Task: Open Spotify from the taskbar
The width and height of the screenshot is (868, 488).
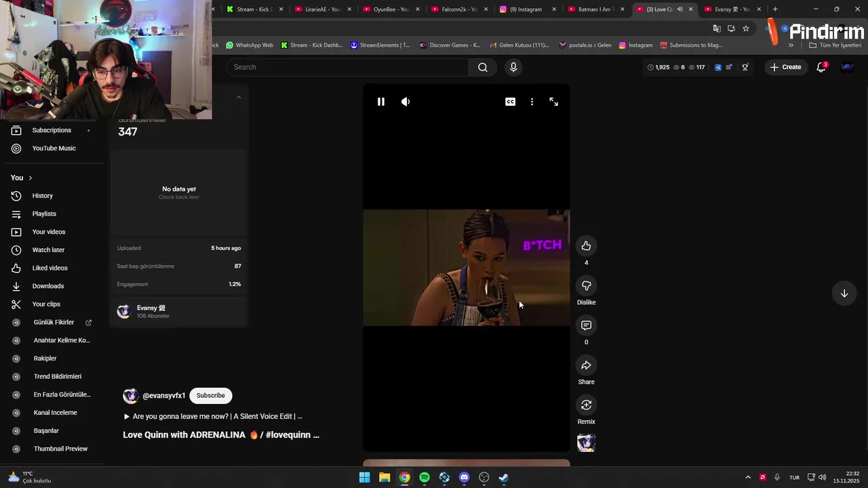Action: (425, 477)
